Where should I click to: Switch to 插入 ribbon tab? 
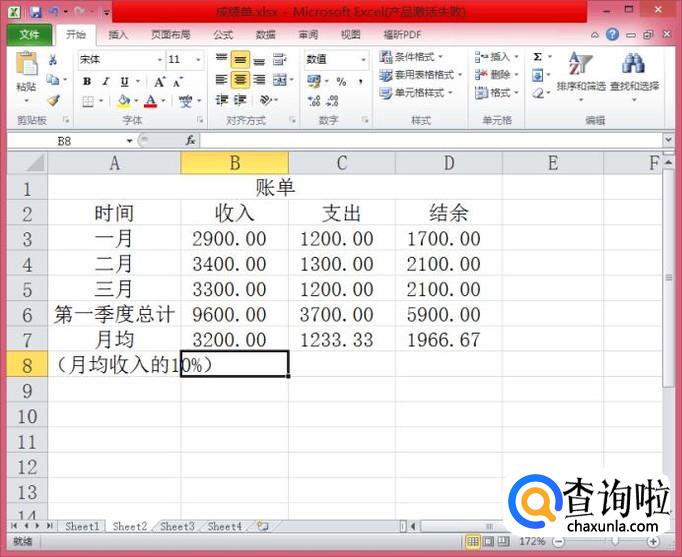tap(118, 35)
